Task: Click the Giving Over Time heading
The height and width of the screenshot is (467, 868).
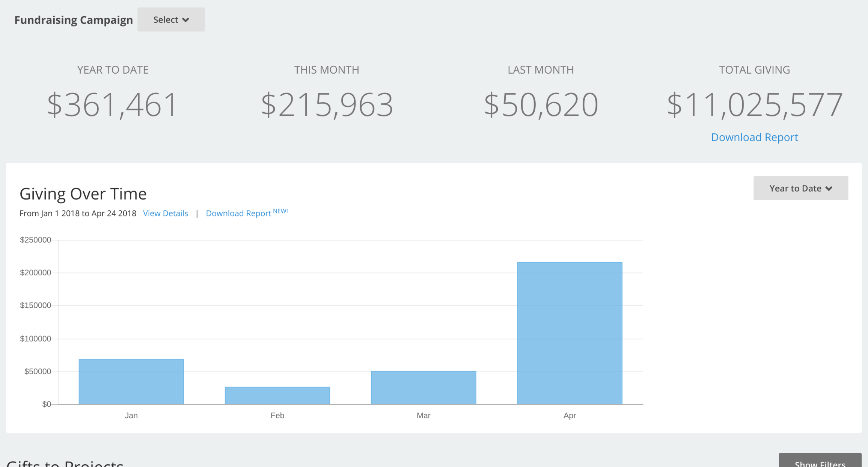Action: tap(83, 194)
